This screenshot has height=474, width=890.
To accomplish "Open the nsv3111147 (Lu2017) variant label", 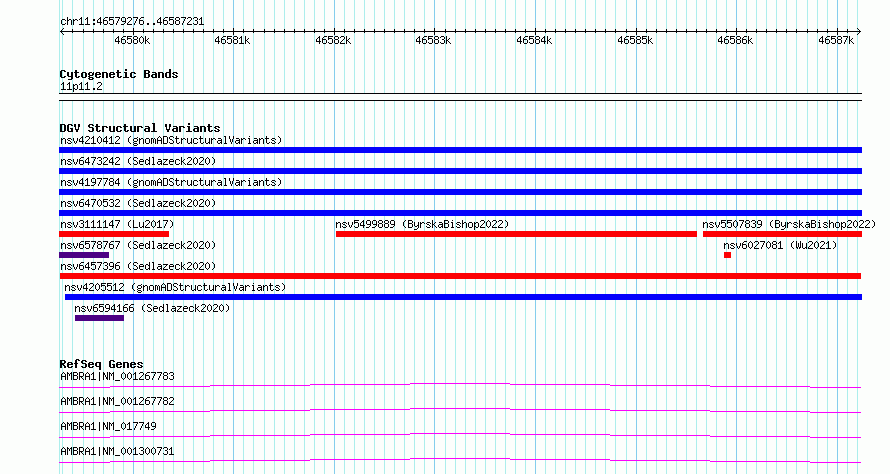I will click(x=117, y=224).
